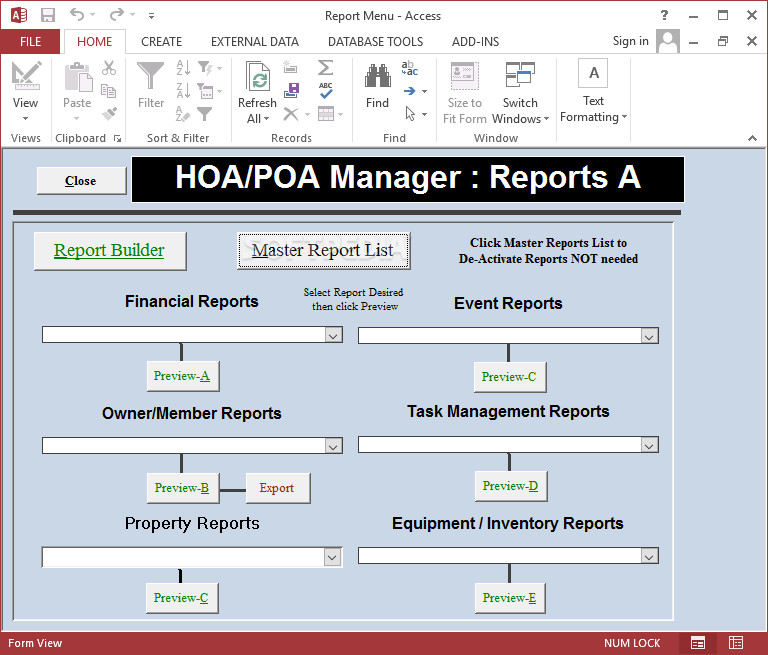The height and width of the screenshot is (655, 768).
Task: Click the Toggle Filter funnel icon
Action: click(x=205, y=114)
